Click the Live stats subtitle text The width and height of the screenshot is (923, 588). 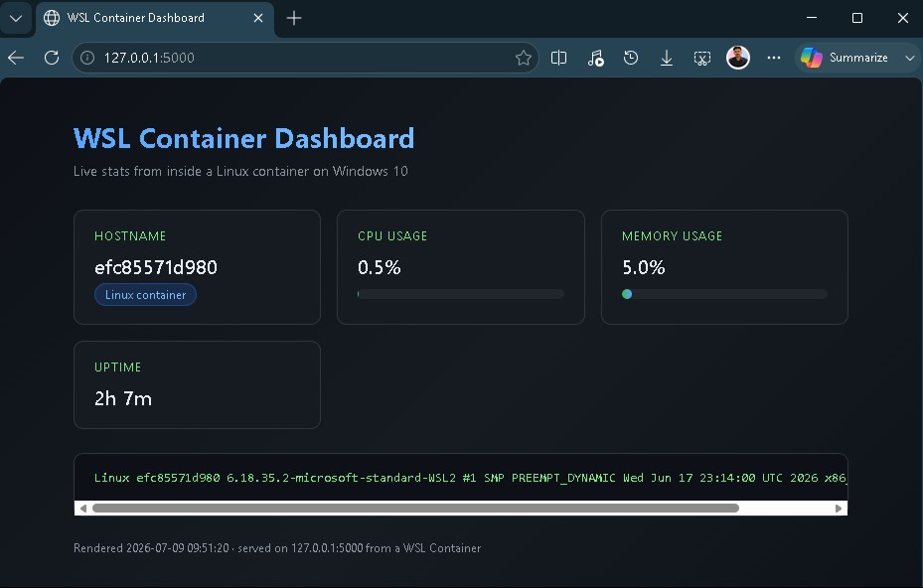pos(240,171)
